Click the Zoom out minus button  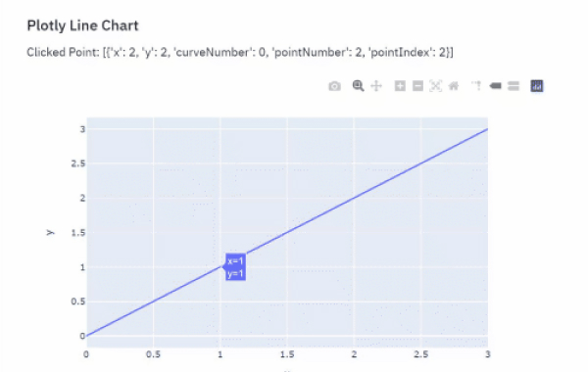(417, 86)
